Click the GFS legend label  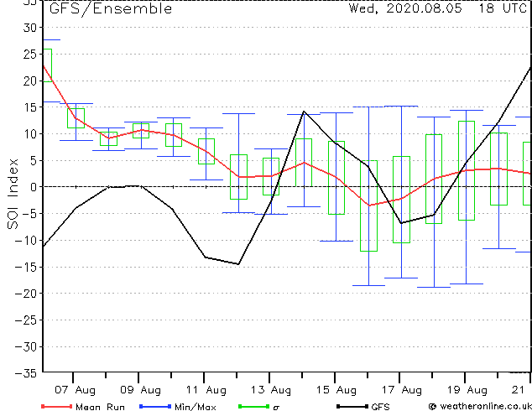point(380,407)
